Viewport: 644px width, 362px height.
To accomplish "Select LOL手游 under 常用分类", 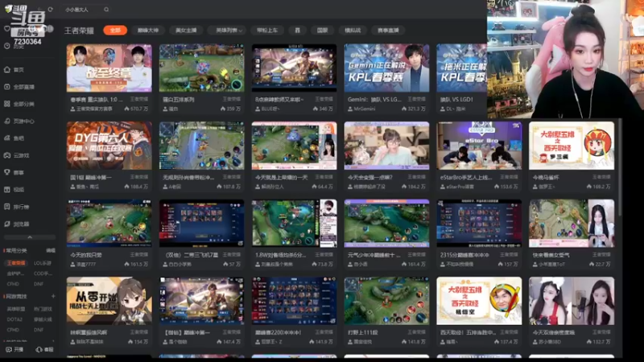I will [43, 263].
